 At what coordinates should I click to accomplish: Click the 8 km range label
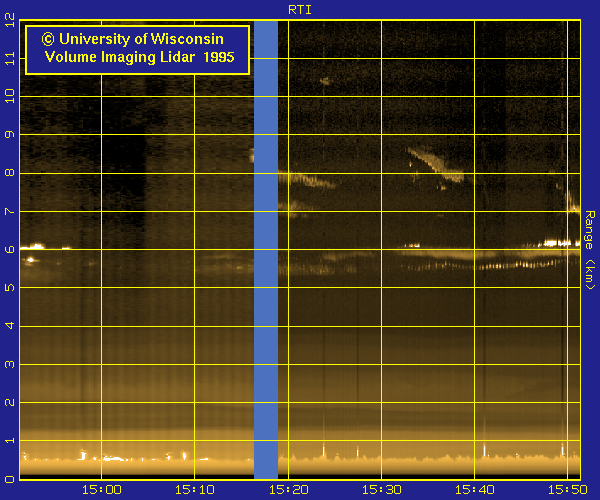click(x=10, y=173)
